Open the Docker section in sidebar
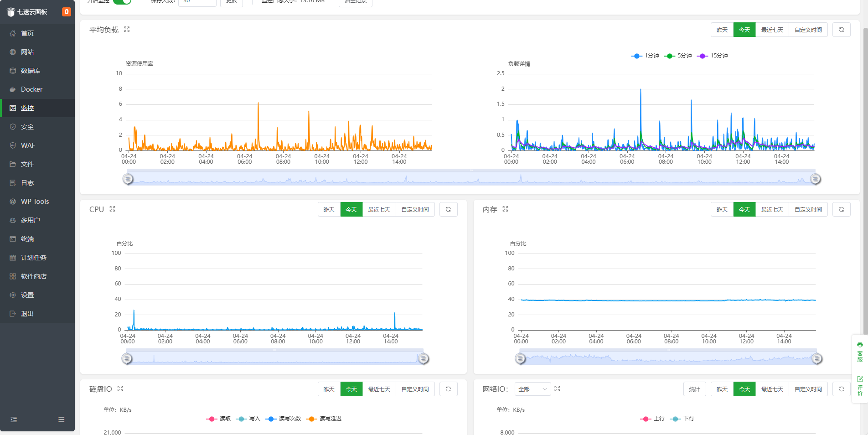Screen dimensions: 868x435 37,89
